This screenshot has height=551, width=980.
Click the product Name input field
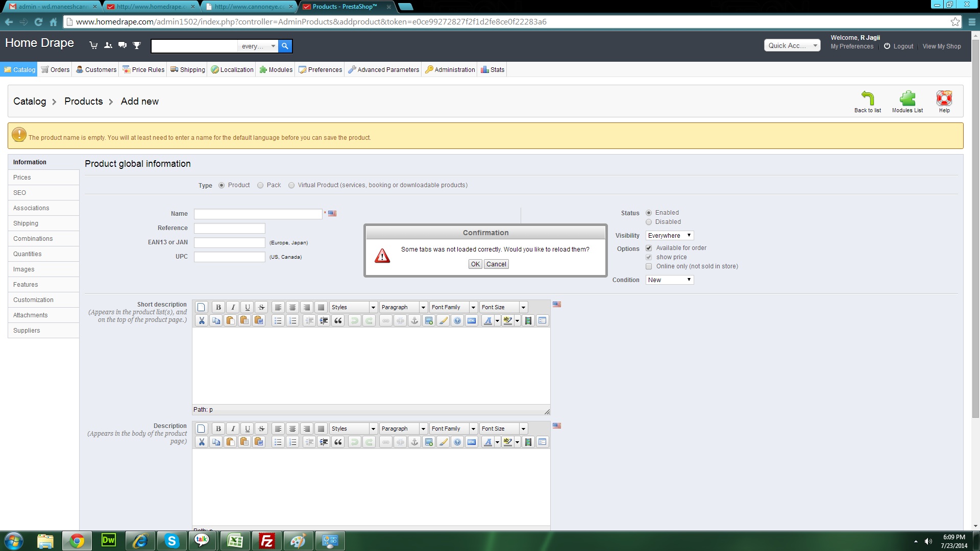(x=258, y=214)
